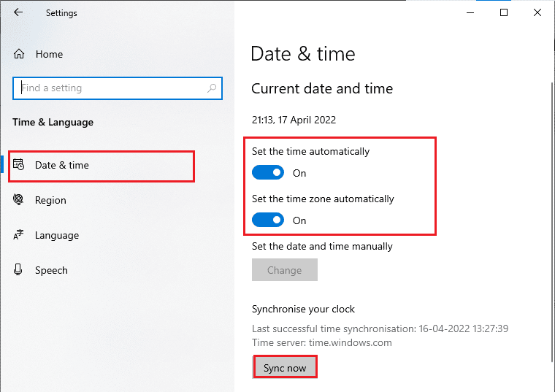Click the Last successful time synchronisation text

click(x=380, y=328)
